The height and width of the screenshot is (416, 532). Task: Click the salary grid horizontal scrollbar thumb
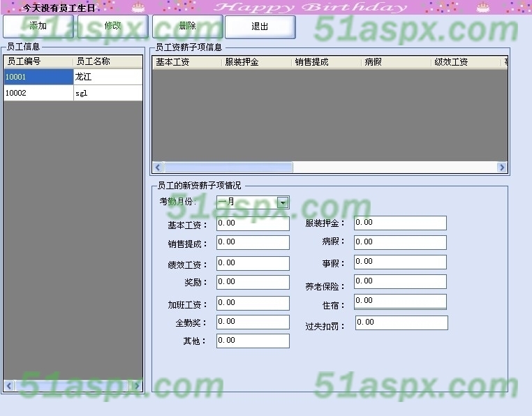[228, 168]
